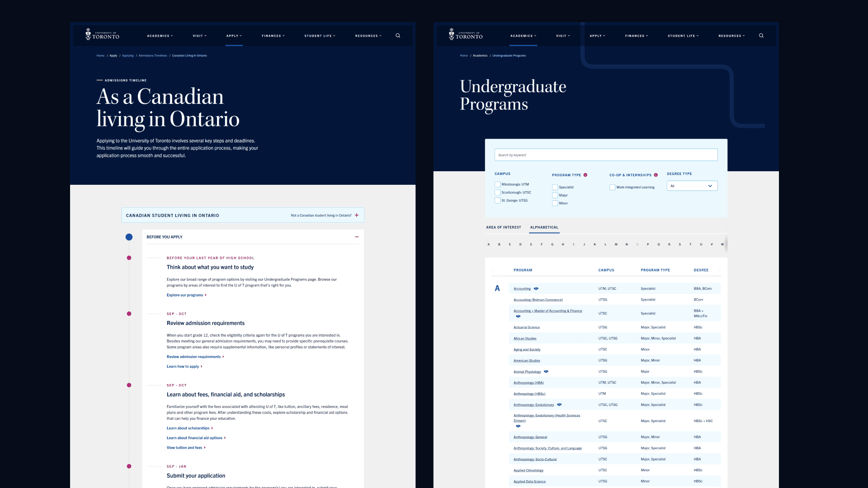This screenshot has height=488, width=868.
Task: Tick the Scarborough: UTSC campus checkbox
Action: (497, 192)
